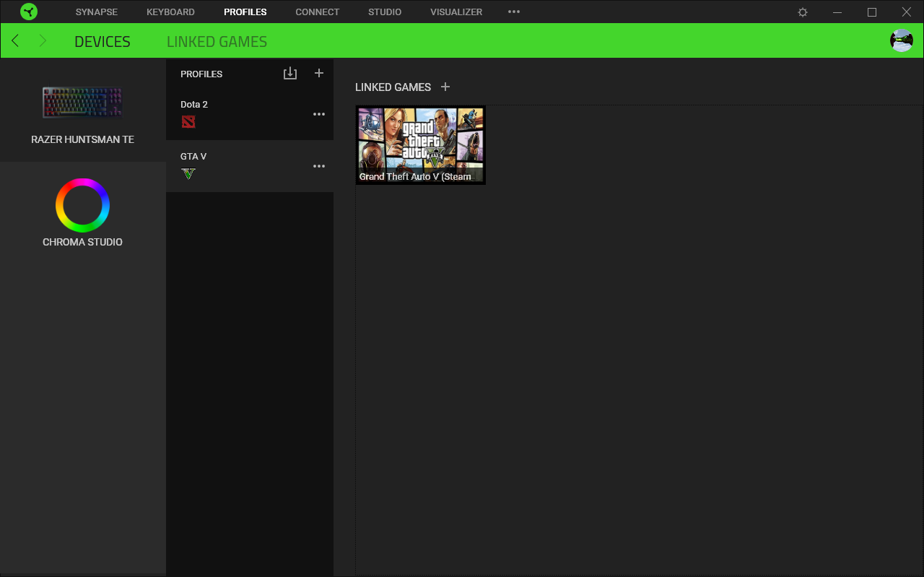Open Dota 2 profile options menu

point(319,114)
